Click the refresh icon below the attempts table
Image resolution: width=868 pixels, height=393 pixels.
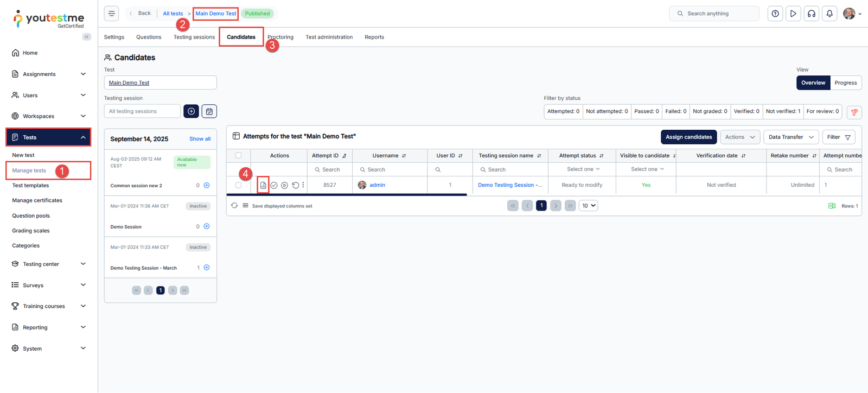coord(234,206)
